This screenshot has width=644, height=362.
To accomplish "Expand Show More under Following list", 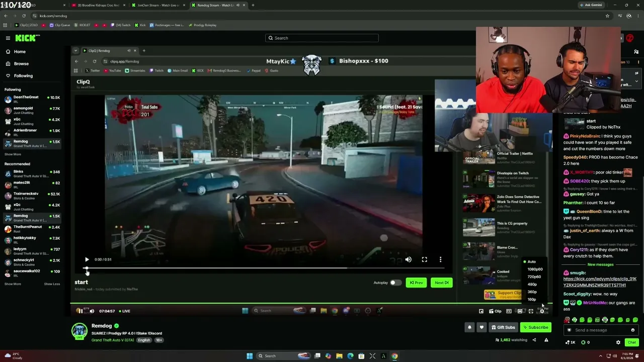I will (13, 154).
